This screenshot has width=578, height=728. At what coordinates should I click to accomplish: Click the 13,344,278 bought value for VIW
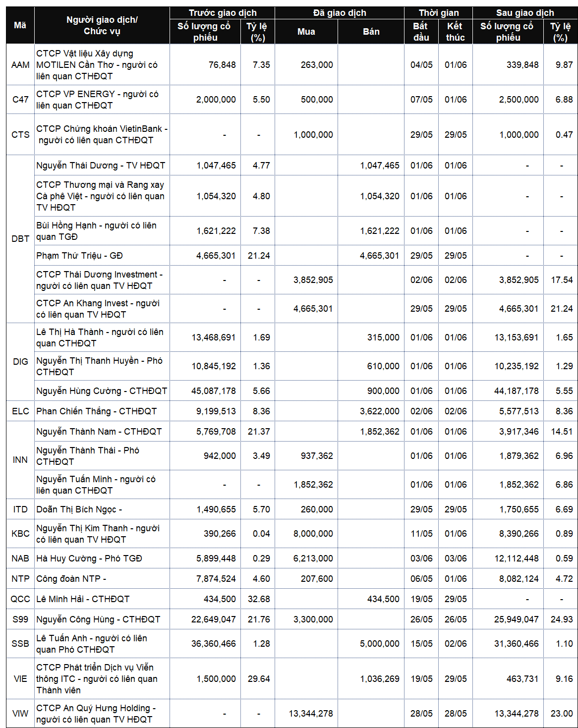(311, 714)
